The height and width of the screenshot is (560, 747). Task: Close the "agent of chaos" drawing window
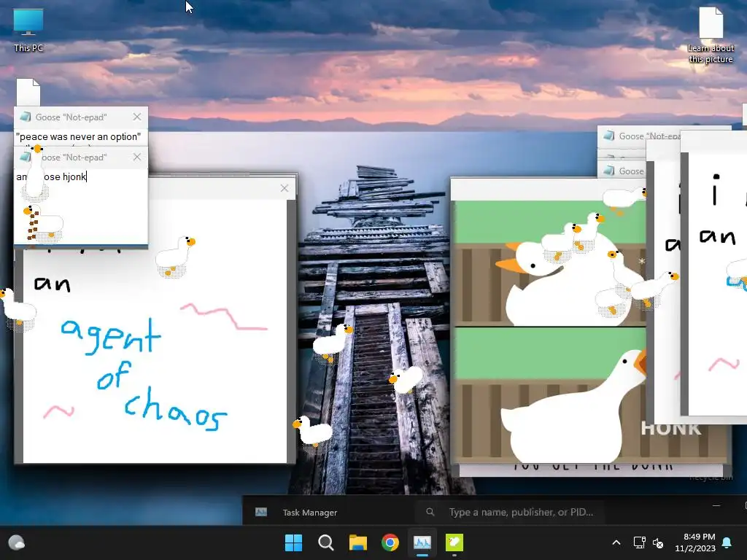click(285, 188)
